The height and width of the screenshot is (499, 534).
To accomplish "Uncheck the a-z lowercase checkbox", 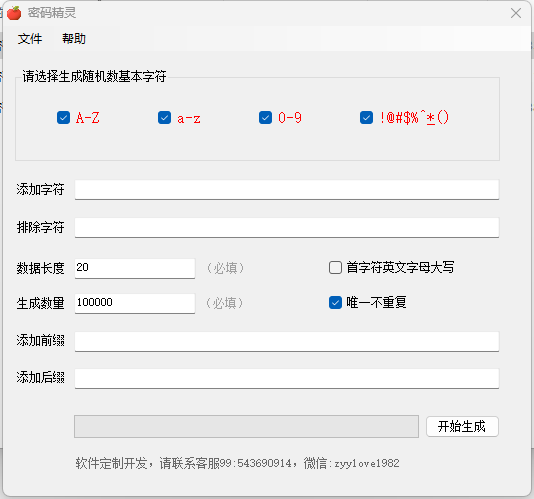I will coord(164,118).
